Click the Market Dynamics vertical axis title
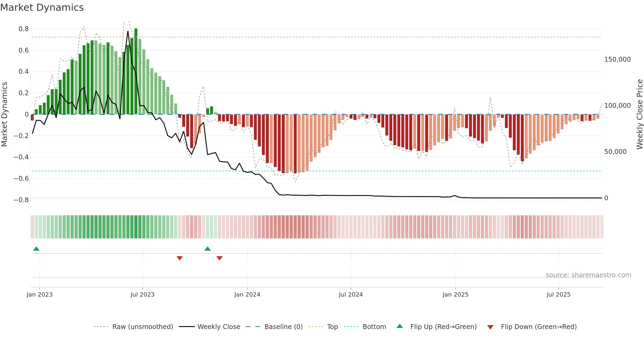Image resolution: width=644 pixels, height=362 pixels. point(4,114)
